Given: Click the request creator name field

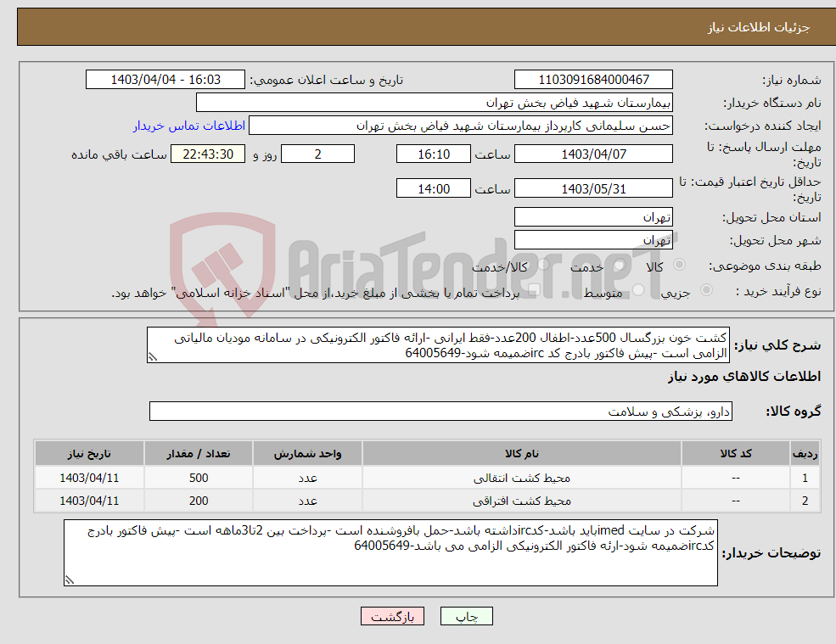Looking at the screenshot, I should 461,126.
